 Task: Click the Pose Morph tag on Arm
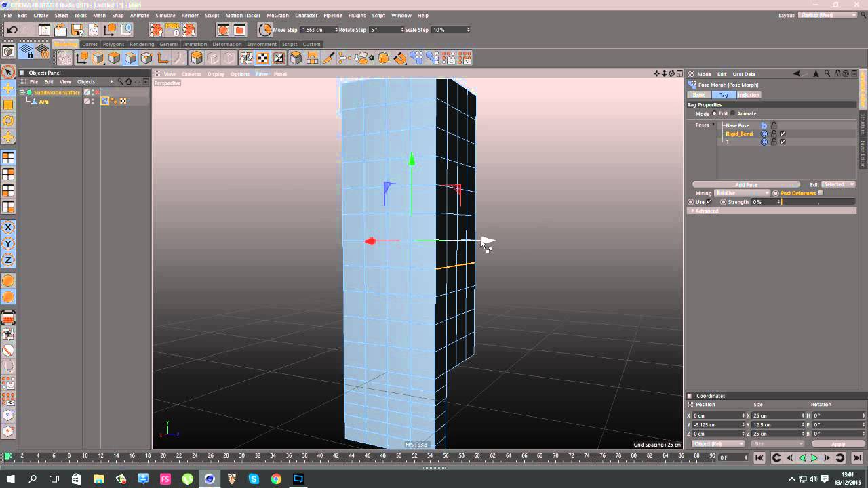tap(105, 101)
